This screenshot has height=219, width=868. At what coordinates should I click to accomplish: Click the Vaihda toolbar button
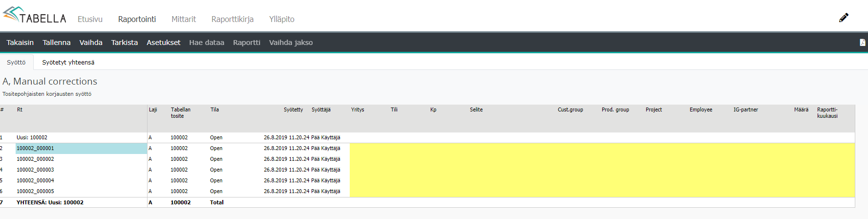click(91, 43)
